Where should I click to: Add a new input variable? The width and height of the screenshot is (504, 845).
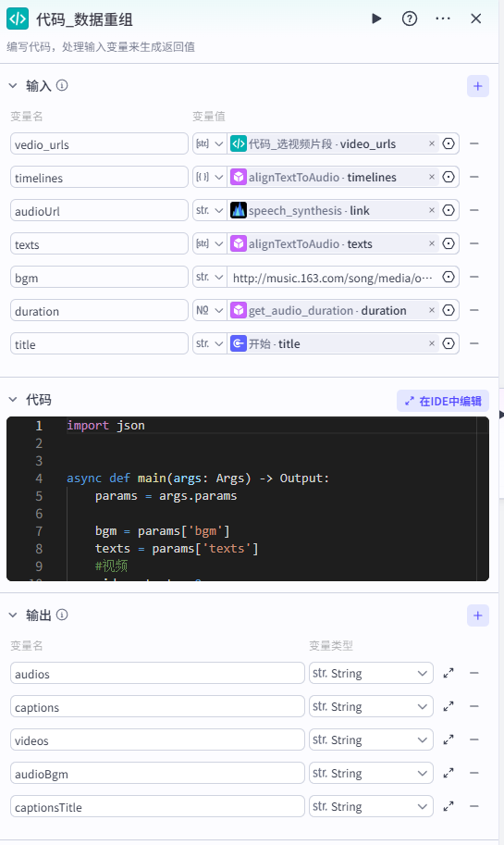[477, 86]
